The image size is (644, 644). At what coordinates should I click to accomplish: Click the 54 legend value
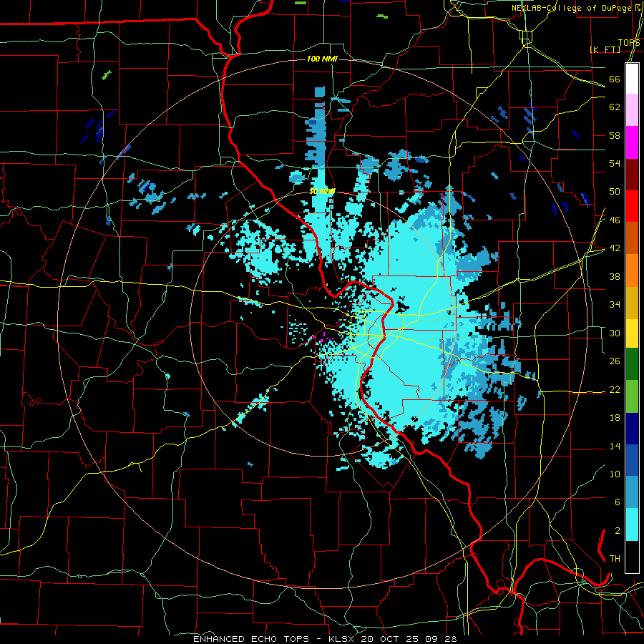click(615, 163)
